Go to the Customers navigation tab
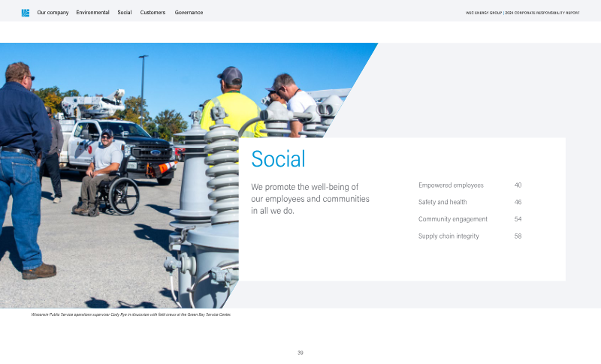Image resolution: width=601 pixels, height=364 pixels. click(153, 13)
